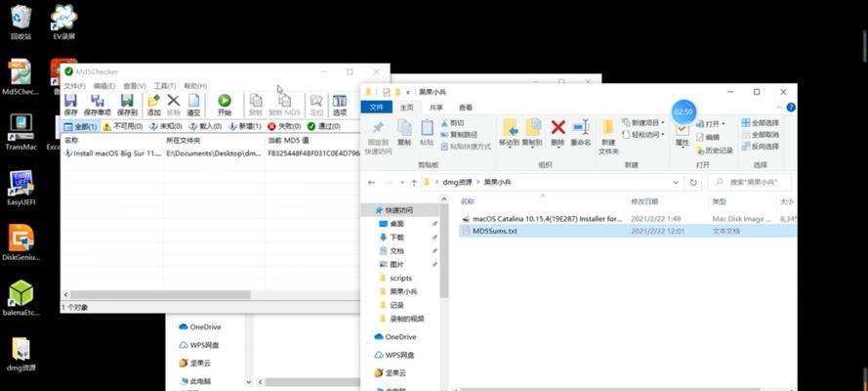Select the EV录屏 desktop icon
868x391 pixels.
(64, 22)
